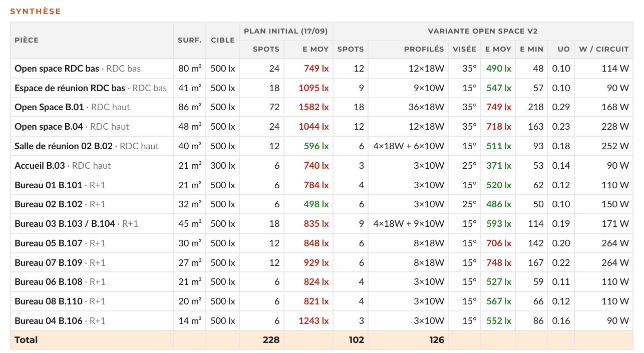Screen dimensions: 644x353
Task: Select the "PIÈCE" column header
Action: coord(27,40)
